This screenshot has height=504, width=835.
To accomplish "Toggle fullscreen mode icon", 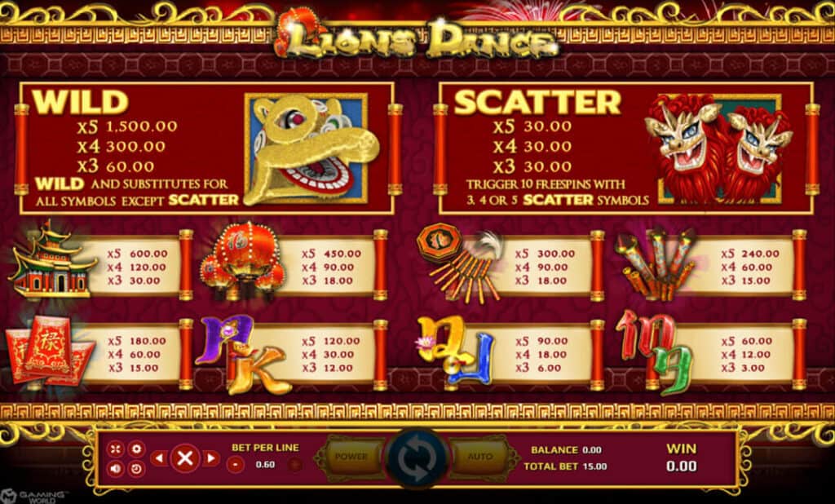I will pyautogui.click(x=115, y=449).
